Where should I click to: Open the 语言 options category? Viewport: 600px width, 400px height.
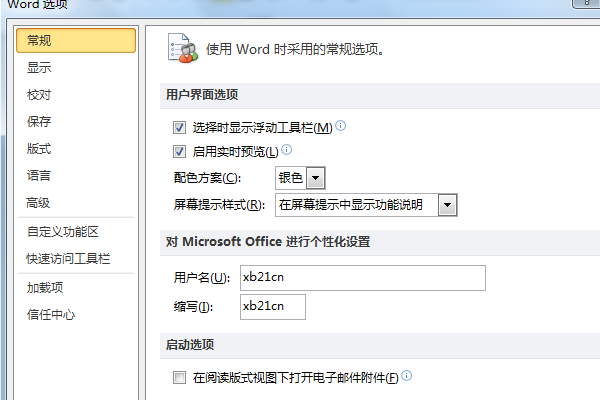click(39, 176)
